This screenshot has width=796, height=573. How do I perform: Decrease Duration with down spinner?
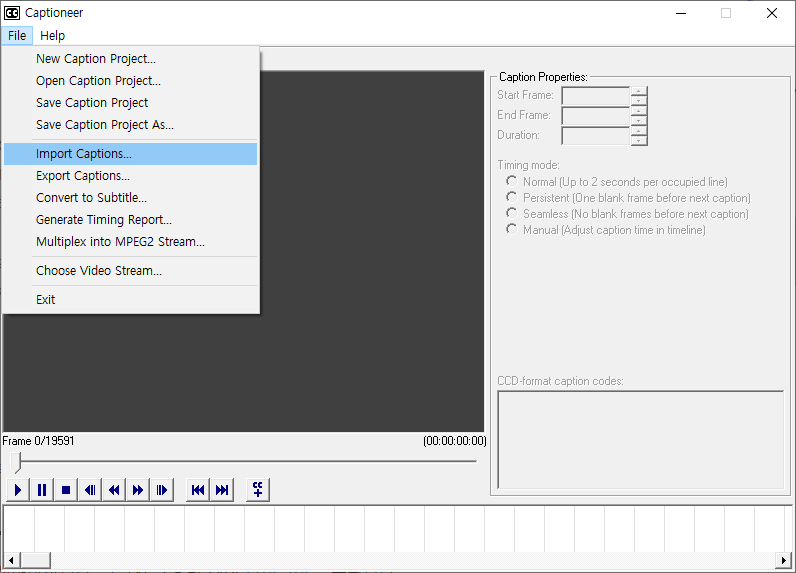click(639, 141)
